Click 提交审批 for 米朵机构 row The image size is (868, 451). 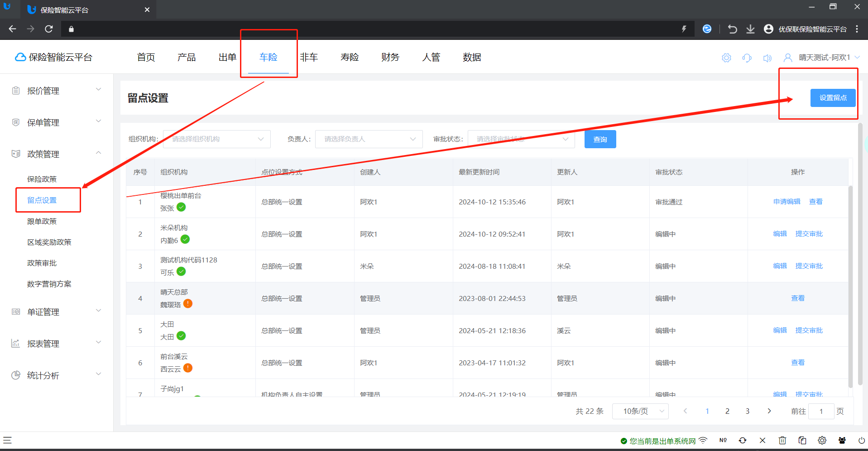click(809, 234)
